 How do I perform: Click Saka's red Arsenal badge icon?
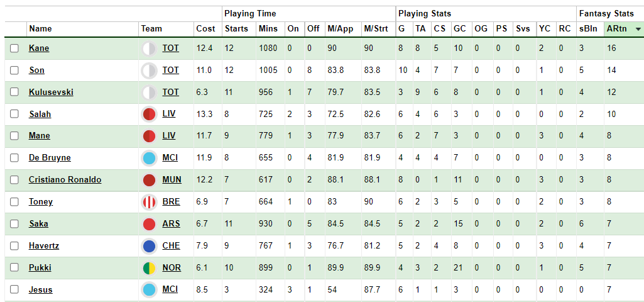(x=149, y=224)
